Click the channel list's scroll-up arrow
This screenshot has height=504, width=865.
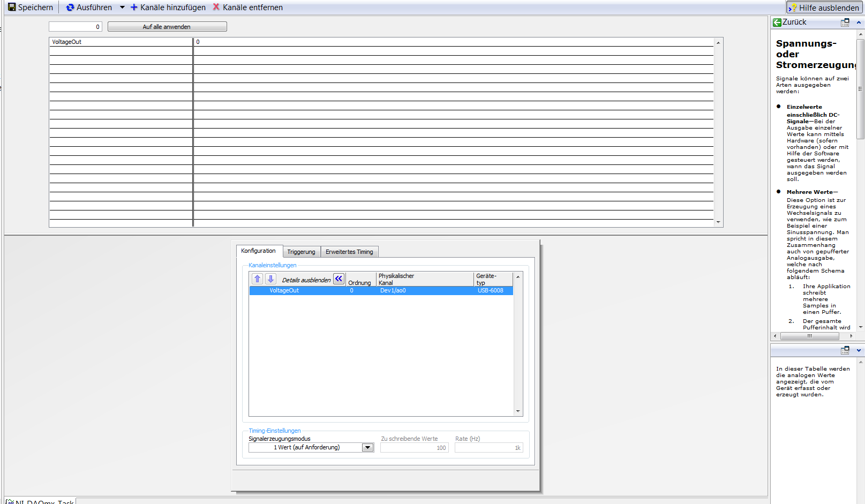(x=518, y=277)
